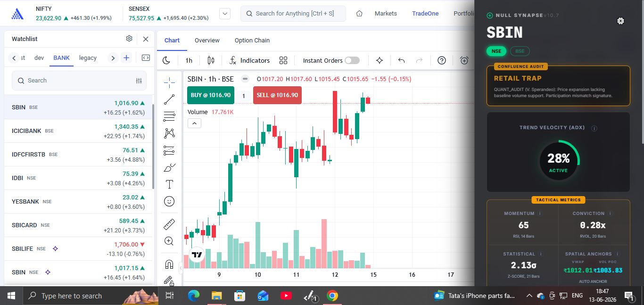Collapse the chart's left drawing toolbar handle
Image resolution: width=644 pixels, height=305 pixels.
(181, 268)
